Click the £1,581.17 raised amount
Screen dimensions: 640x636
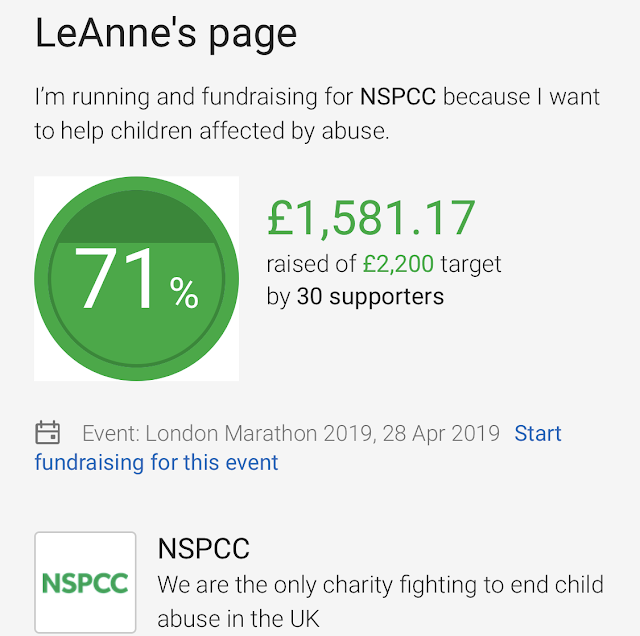[x=371, y=218]
